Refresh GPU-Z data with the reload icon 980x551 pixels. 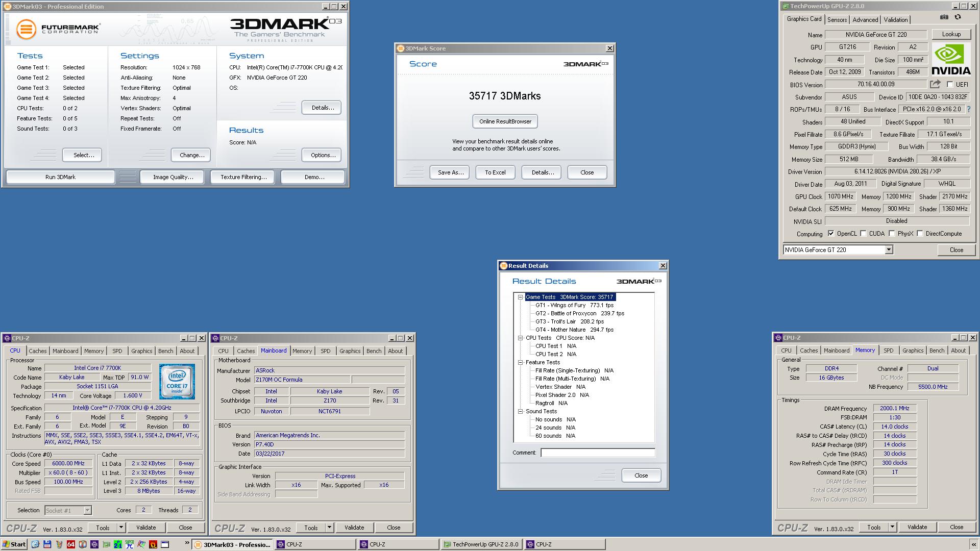(958, 17)
